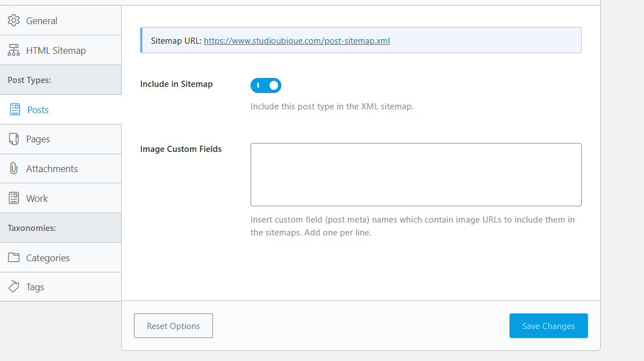Switch to the HTML Sitemap tab
The height and width of the screenshot is (361, 644).
click(x=56, y=50)
